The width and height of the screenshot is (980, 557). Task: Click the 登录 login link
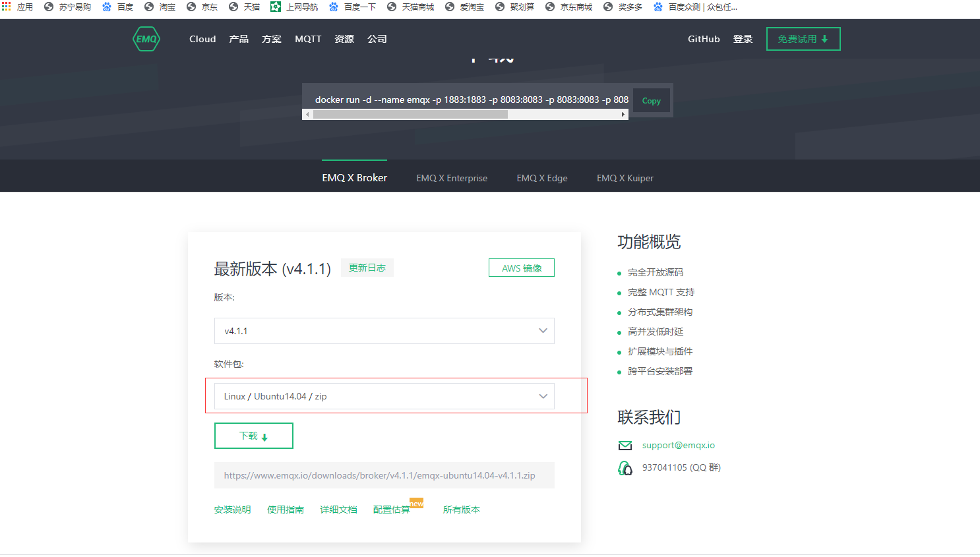[x=743, y=39]
